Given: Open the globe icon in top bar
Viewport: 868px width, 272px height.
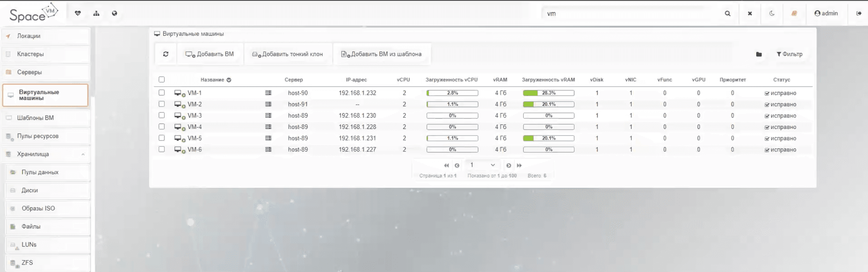Looking at the screenshot, I should (115, 13).
